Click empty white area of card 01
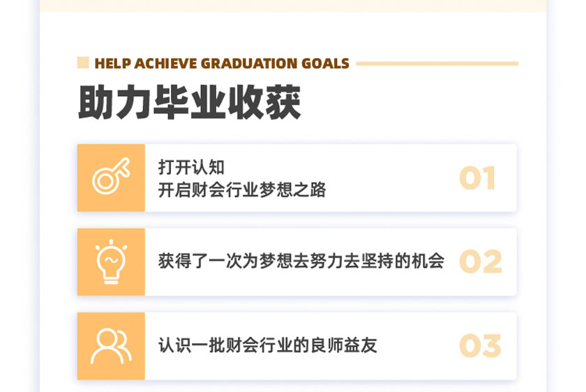The width and height of the screenshot is (586, 392). (392, 178)
